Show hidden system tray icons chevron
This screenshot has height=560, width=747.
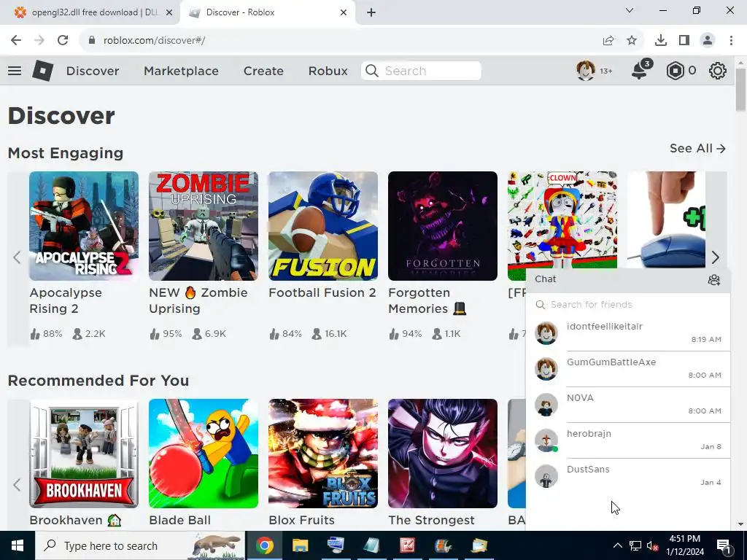(617, 545)
